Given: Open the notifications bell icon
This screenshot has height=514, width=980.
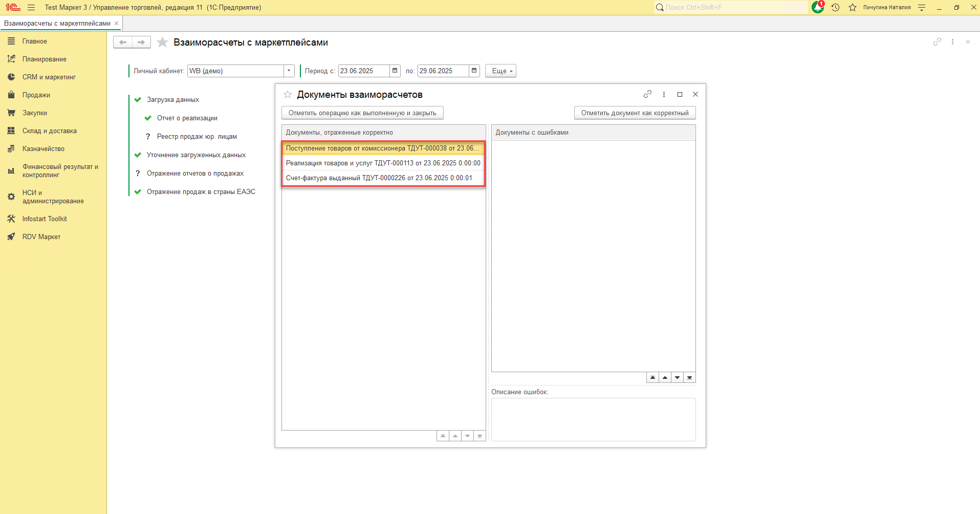Looking at the screenshot, I should 817,8.
